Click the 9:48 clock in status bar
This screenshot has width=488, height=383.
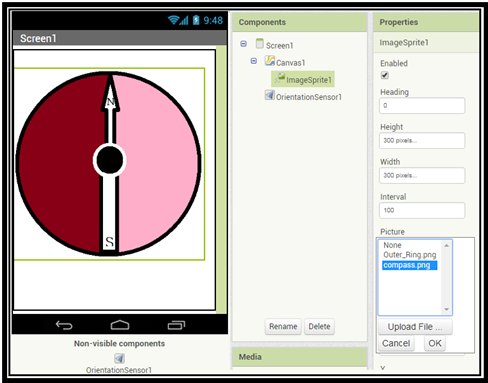coord(213,21)
